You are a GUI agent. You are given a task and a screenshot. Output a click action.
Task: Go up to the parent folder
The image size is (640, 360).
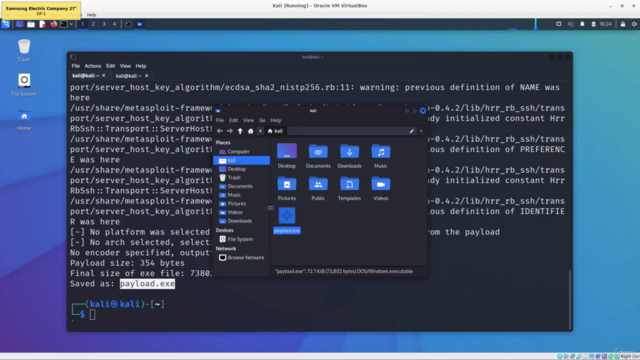point(240,131)
